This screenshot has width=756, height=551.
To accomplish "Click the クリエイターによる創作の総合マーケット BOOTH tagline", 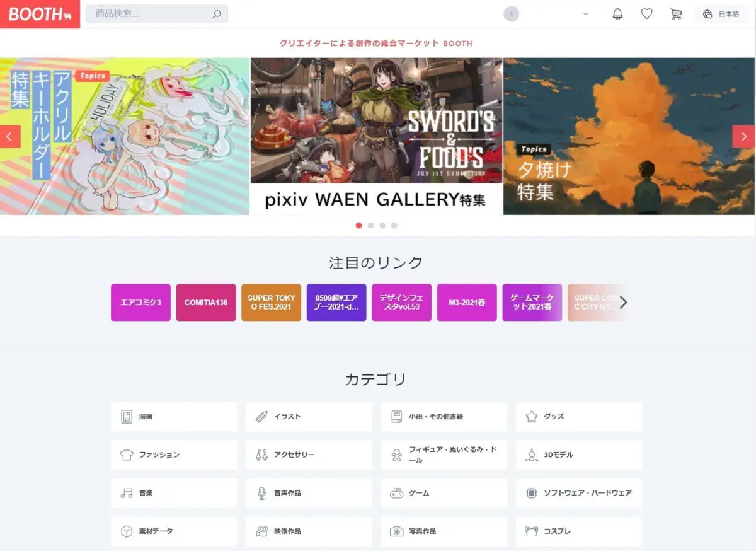I will [x=376, y=43].
